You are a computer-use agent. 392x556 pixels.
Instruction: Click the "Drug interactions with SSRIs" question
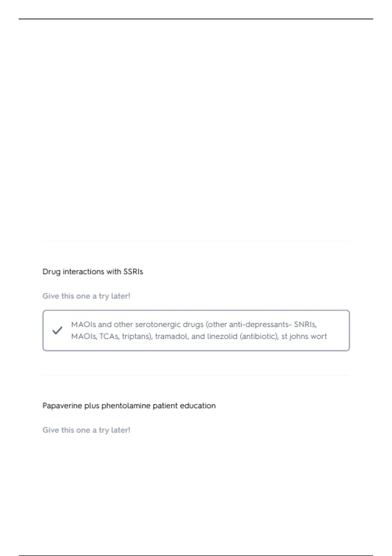click(93, 271)
